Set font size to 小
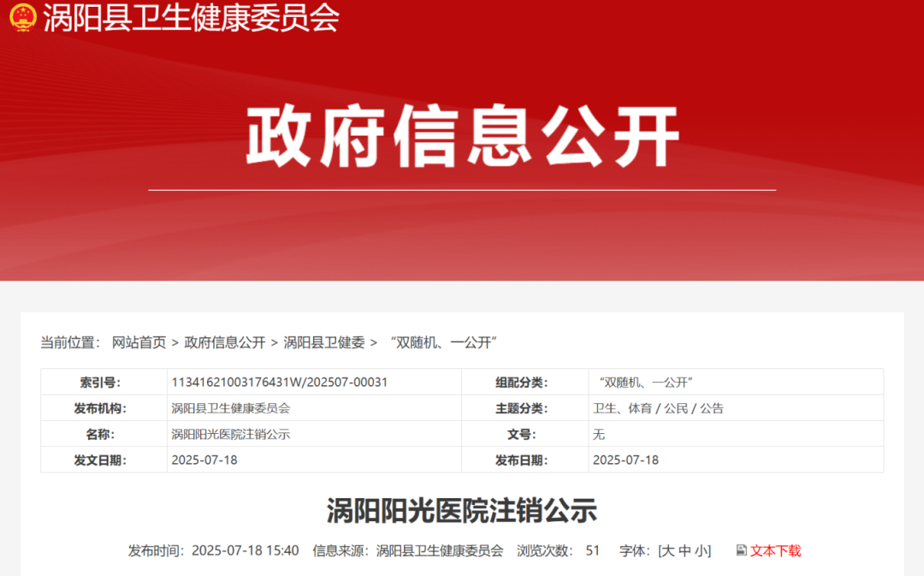 coord(702,550)
